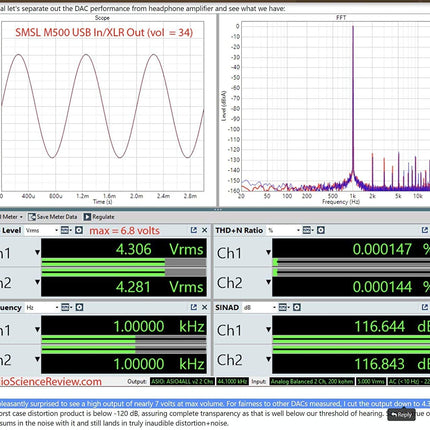Click the Frequency Ch1 1.00000 kHz reading
Image resolution: width=430 pixels, height=430 pixels.
159,326
